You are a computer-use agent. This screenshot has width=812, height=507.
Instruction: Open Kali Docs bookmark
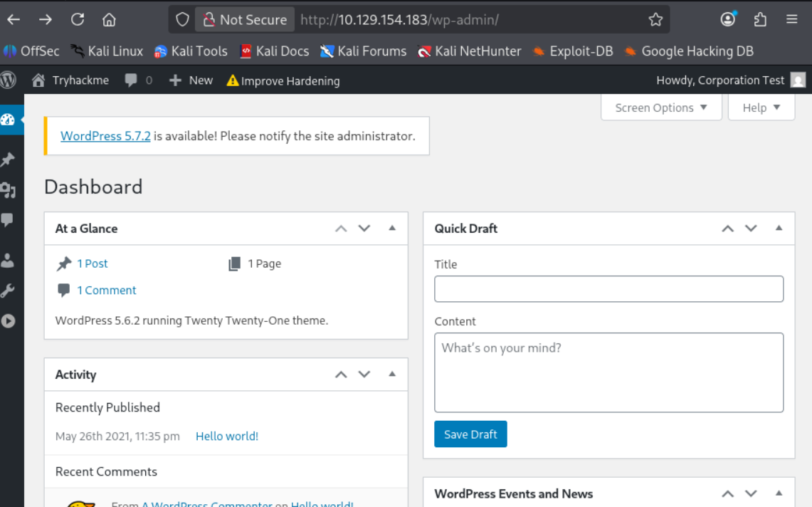pos(275,51)
